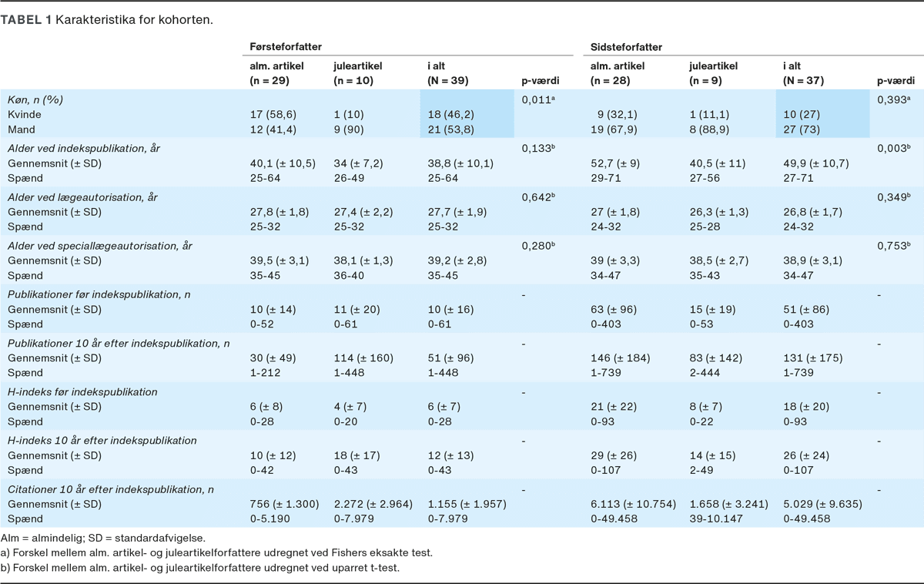The height and width of the screenshot is (584, 924).
Task: Select the p-value '0,011' cell
Action: pos(538,99)
